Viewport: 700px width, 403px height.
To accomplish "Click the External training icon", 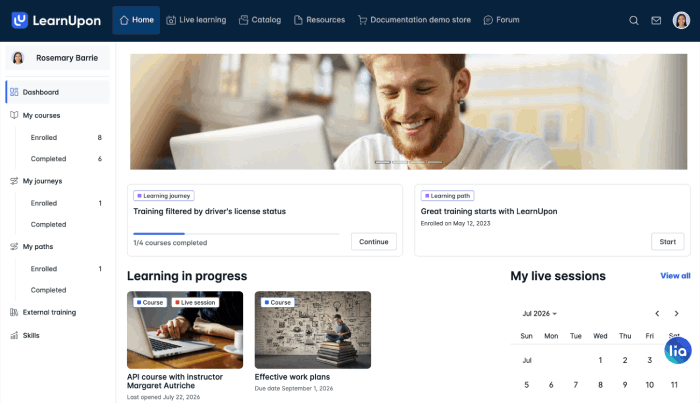I will [x=14, y=312].
